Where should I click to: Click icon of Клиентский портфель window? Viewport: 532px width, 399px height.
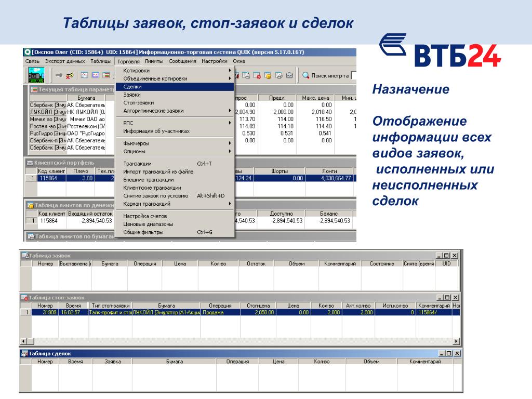click(30, 163)
